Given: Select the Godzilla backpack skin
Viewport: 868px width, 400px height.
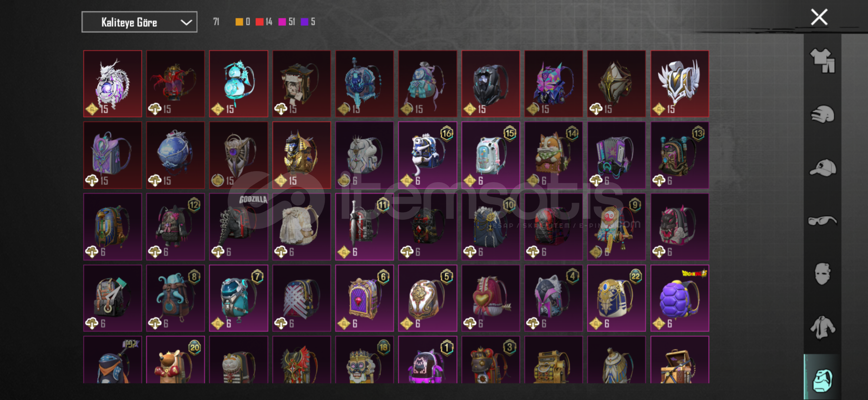Looking at the screenshot, I should point(238,227).
